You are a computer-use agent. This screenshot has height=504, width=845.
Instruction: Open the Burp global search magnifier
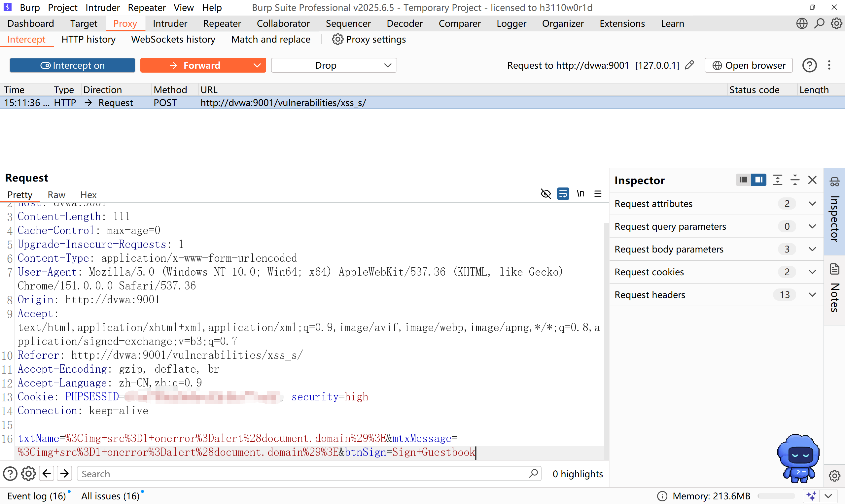coord(819,23)
